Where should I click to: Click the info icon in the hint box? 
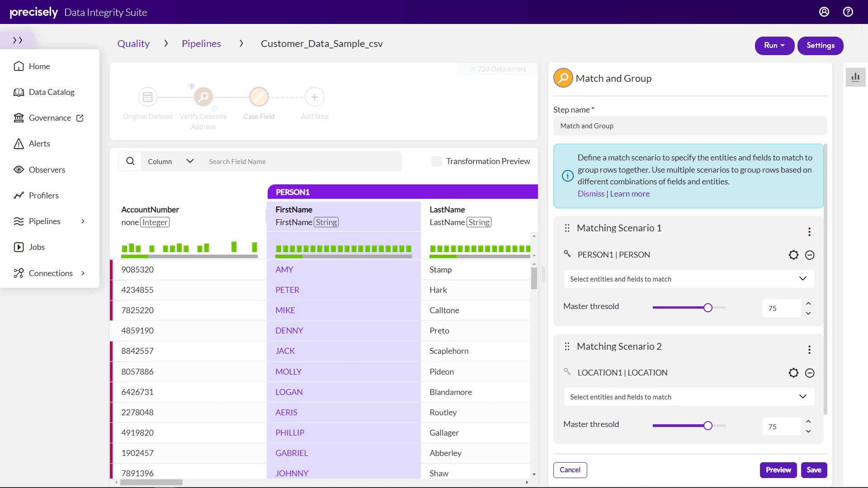[568, 176]
